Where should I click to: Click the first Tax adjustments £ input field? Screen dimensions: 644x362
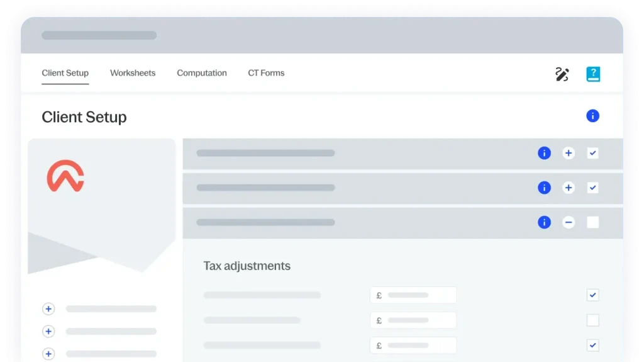point(413,295)
